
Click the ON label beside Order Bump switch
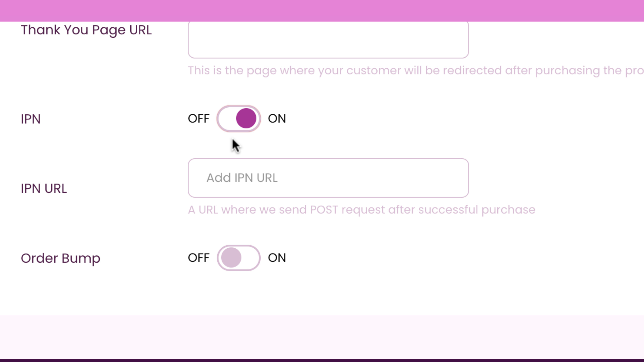tap(277, 258)
